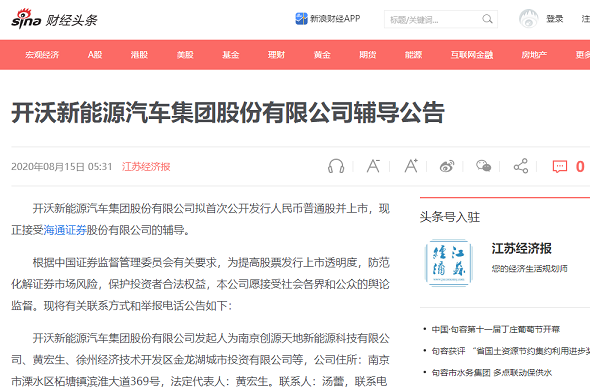Open the Sina 财经头条 logo homepage
590x387 pixels.
(54, 19)
